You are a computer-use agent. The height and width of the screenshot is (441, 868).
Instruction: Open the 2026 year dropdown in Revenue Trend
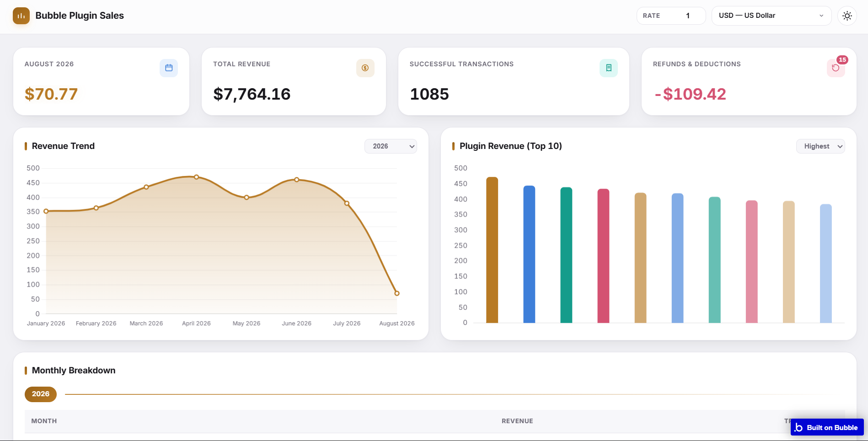(391, 146)
